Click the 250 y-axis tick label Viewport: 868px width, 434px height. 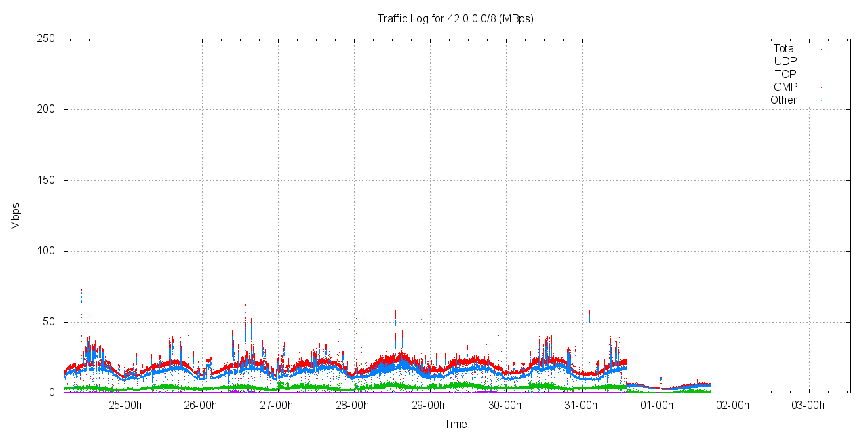(45, 39)
